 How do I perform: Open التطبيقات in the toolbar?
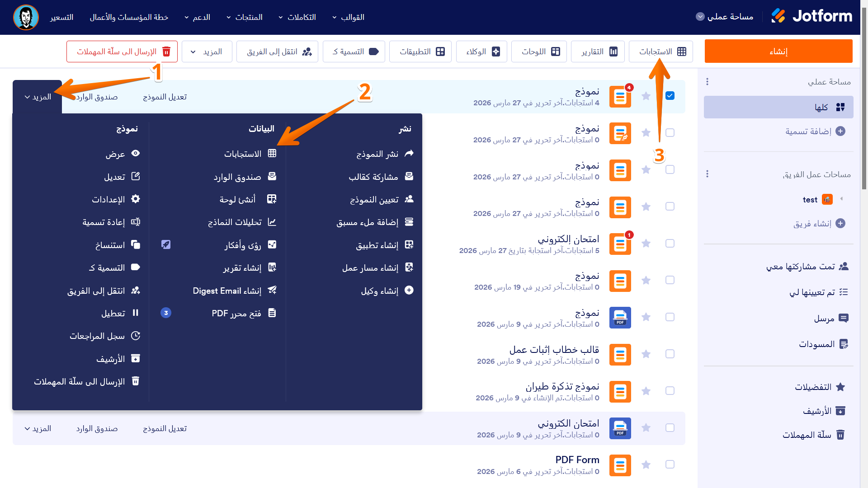420,52
